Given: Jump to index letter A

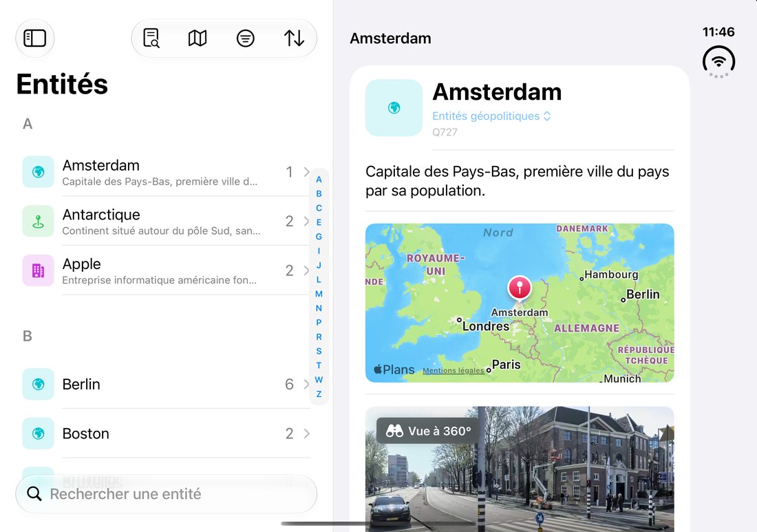Looking at the screenshot, I should click(x=319, y=179).
